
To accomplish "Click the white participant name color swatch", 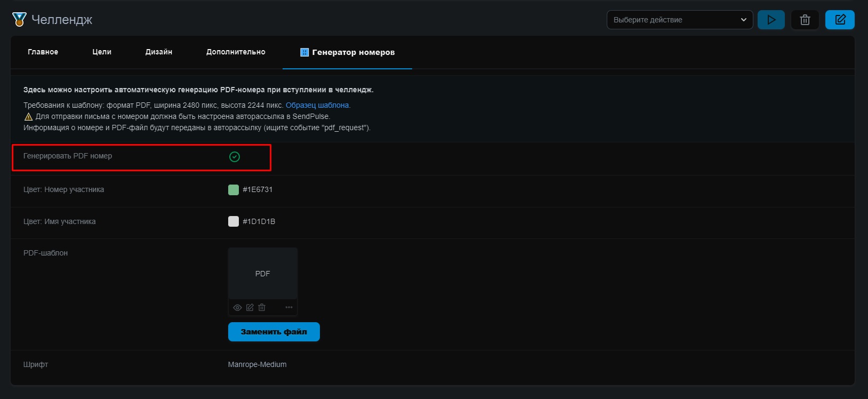I will point(234,221).
